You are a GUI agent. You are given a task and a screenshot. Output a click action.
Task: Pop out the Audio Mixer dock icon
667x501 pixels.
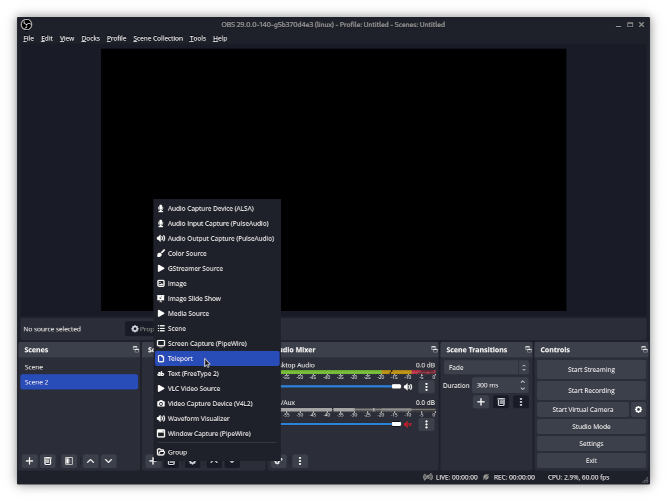(434, 349)
